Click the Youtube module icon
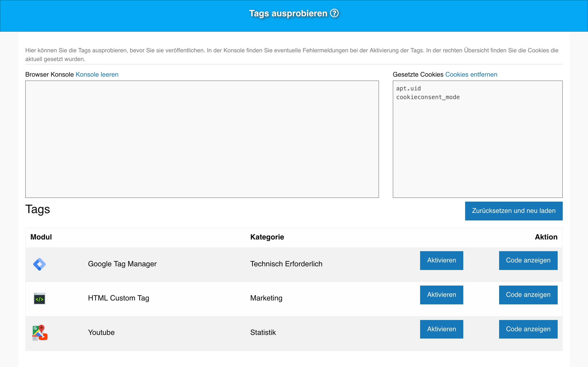The image size is (588, 367). click(x=39, y=333)
